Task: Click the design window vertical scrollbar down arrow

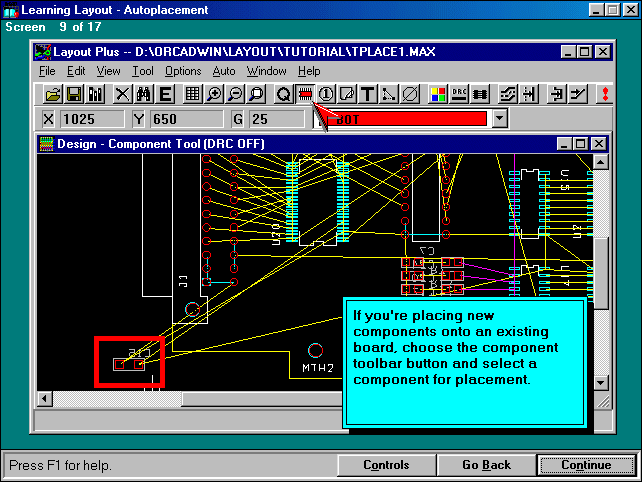Action: [600, 382]
